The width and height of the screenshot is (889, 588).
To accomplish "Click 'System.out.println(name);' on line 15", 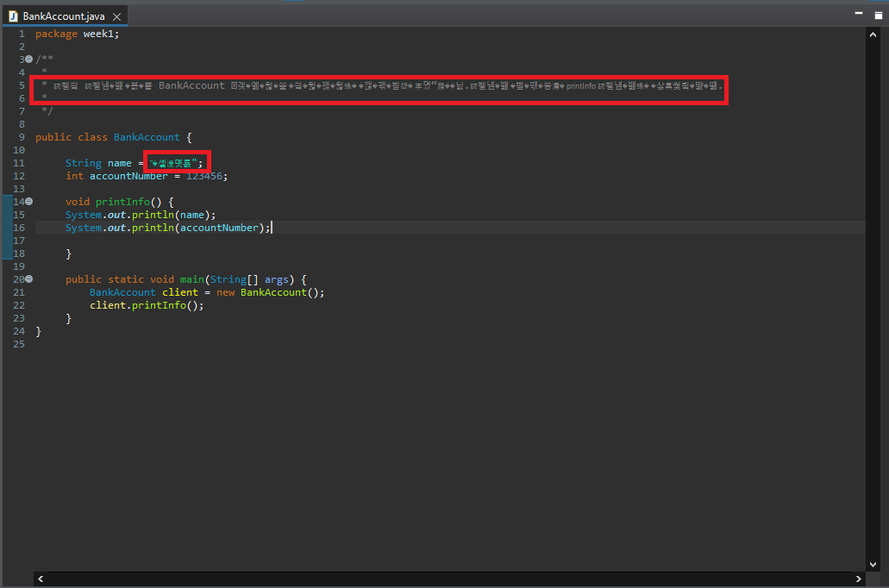I will pyautogui.click(x=141, y=215).
